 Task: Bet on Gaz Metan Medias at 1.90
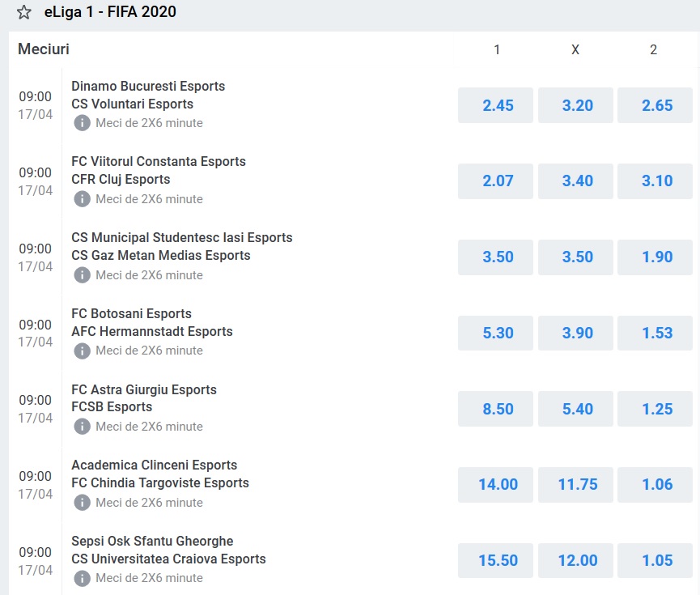pos(655,257)
